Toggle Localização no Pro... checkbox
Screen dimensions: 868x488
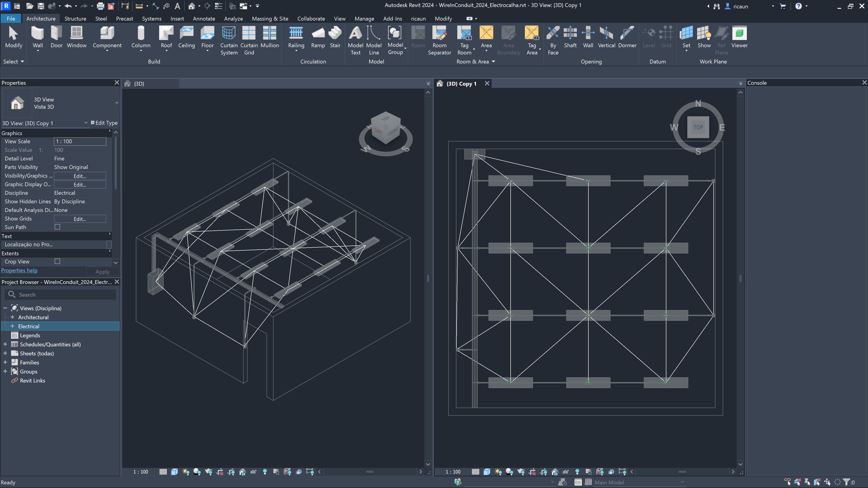pos(109,244)
